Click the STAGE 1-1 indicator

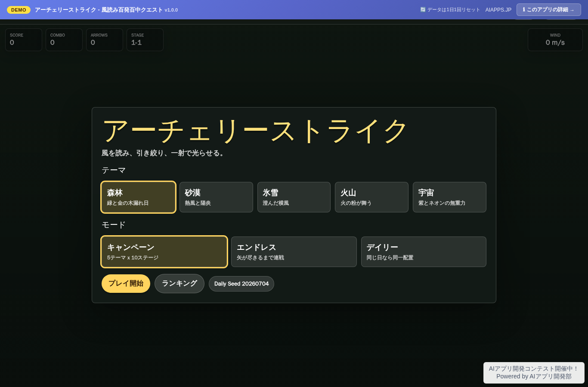click(145, 40)
